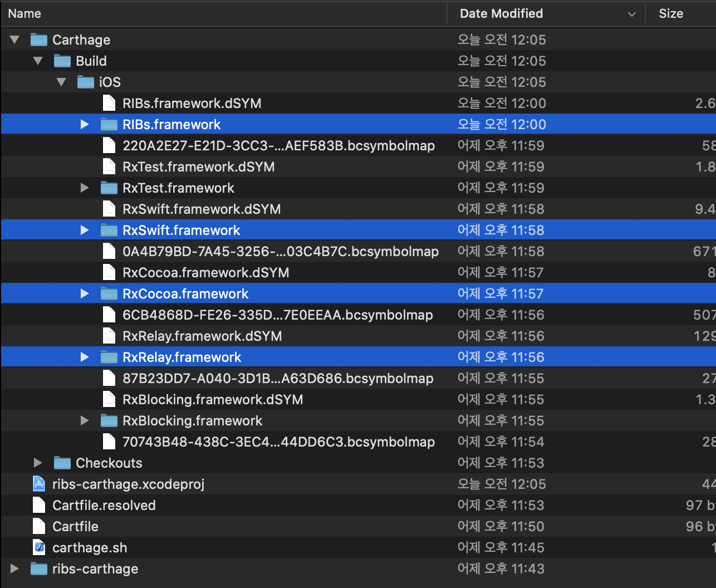Select the RIBs.framework.dSYM file name
The width and height of the screenshot is (716, 588).
[x=192, y=103]
